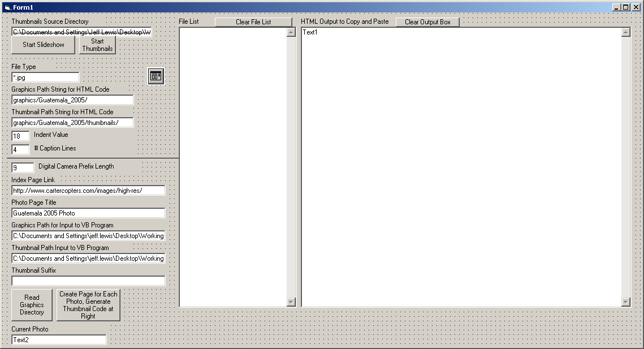Click the Photo Page Title field
The width and height of the screenshot is (644, 349).
tap(88, 213)
